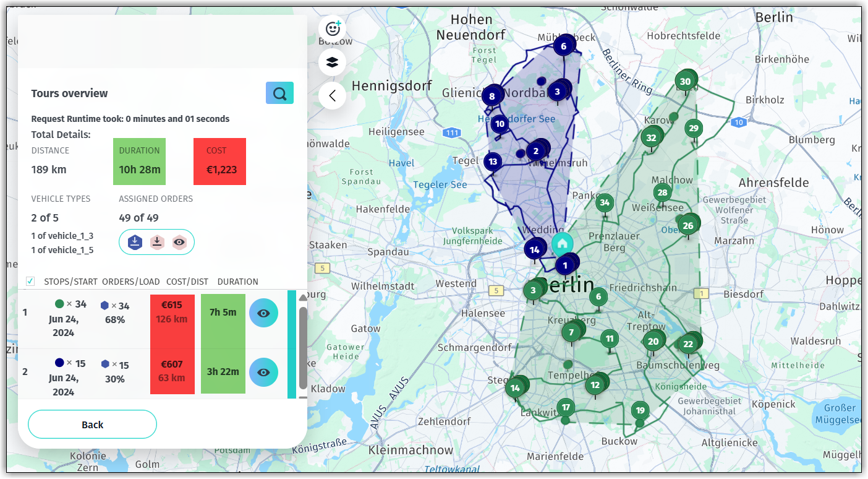Click the ORDERS/LOAD column header
This screenshot has height=479, width=868.
(131, 282)
